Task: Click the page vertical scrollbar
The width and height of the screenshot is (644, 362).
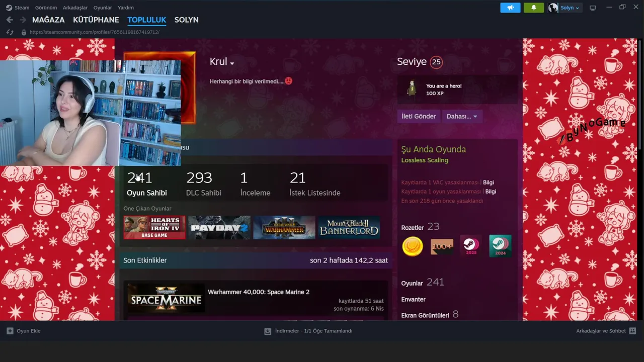Action: click(640, 96)
